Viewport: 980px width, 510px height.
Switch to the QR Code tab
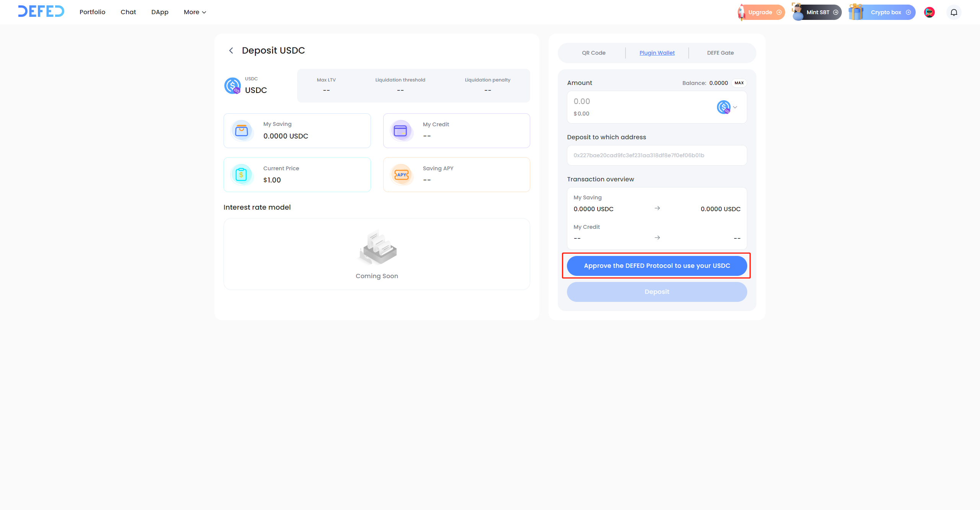[x=593, y=53]
